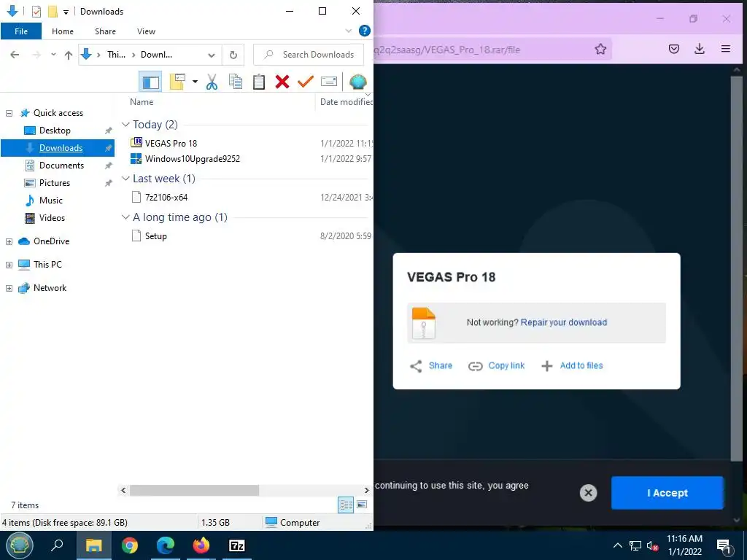The image size is (747, 560).
Task: Click the new folder toolbar icon
Action: click(177, 82)
